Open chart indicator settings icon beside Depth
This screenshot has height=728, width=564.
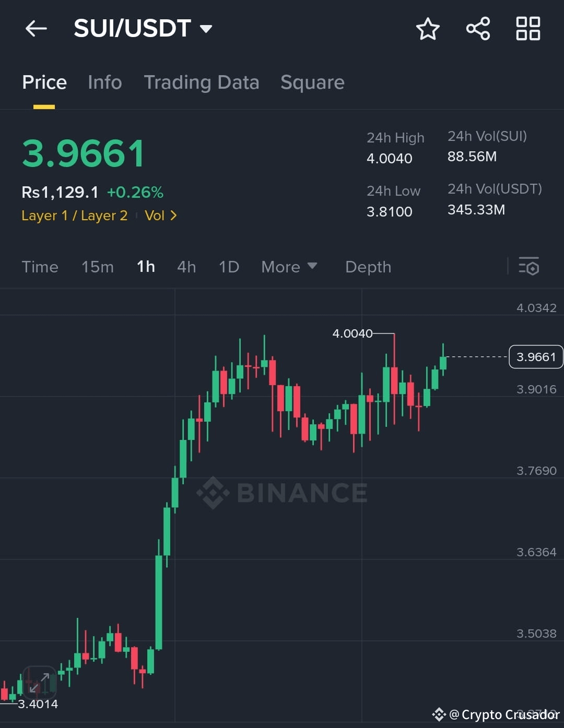click(529, 267)
